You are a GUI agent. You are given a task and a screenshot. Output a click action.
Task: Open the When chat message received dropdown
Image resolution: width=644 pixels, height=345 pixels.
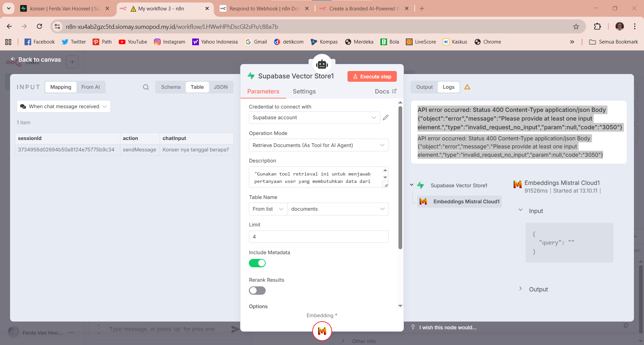(64, 107)
